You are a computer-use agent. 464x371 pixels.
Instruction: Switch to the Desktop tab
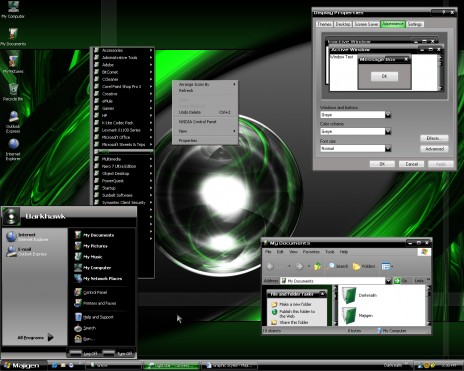coord(343,24)
